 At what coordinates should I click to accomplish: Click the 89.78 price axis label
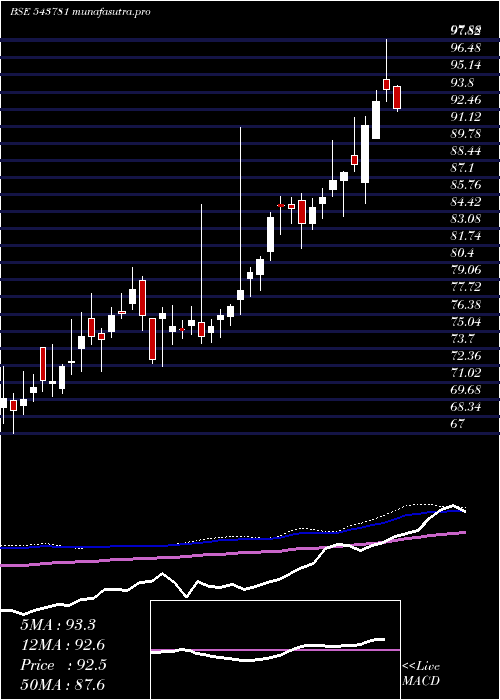(x=466, y=133)
